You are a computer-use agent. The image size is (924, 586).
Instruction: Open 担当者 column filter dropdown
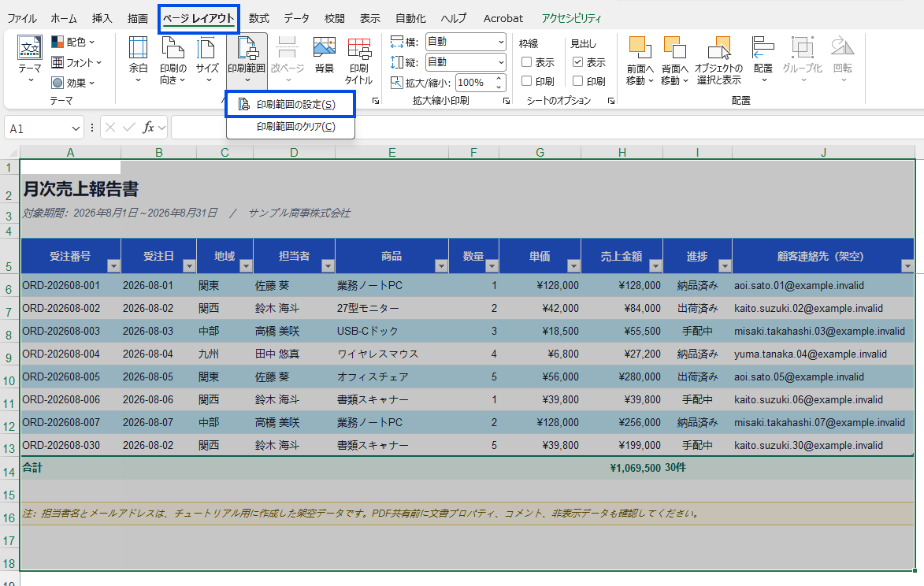328,266
